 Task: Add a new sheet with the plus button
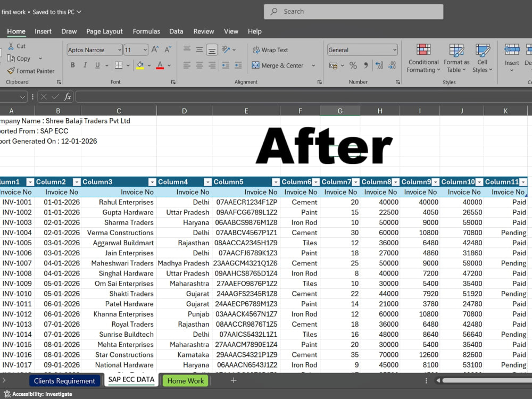point(234,380)
